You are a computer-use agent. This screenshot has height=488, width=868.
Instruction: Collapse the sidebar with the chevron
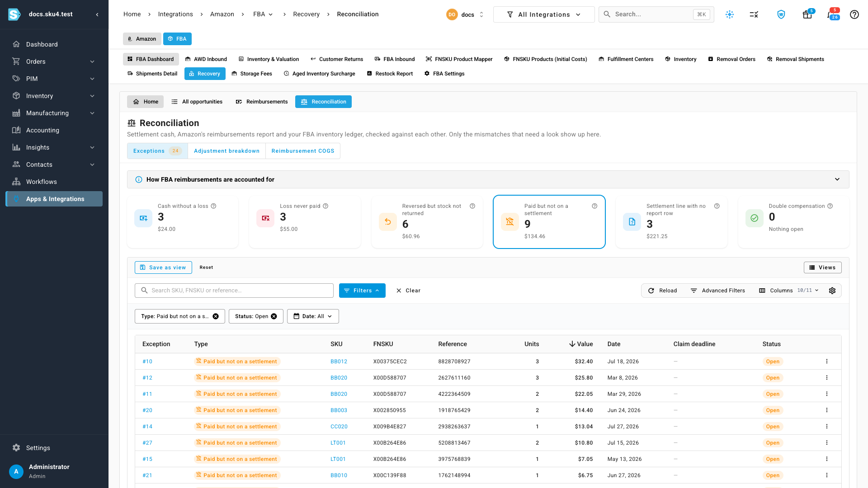click(x=97, y=14)
